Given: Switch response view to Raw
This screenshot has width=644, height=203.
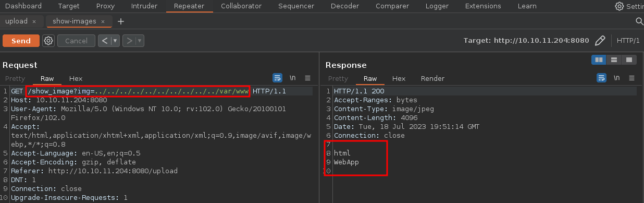Looking at the screenshot, I should (x=370, y=78).
